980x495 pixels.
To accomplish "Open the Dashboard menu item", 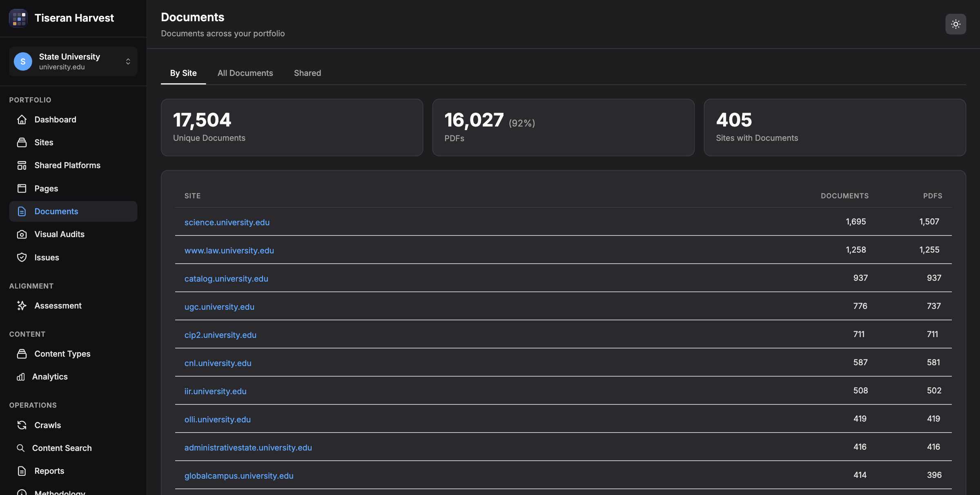I will tap(73, 120).
